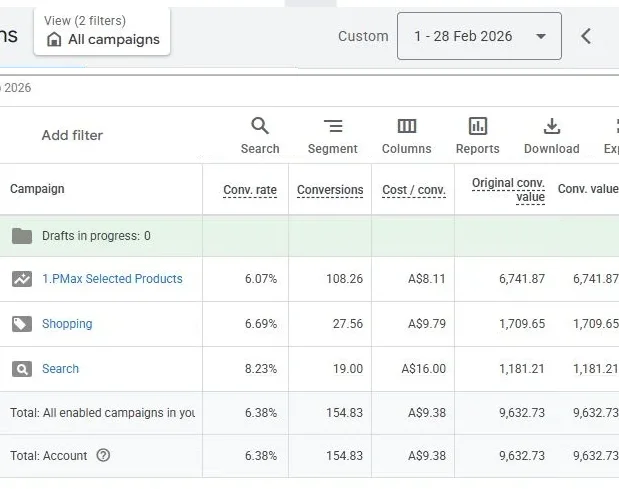Select the 6.07% conv. rate cell
619x489 pixels.
261,279
